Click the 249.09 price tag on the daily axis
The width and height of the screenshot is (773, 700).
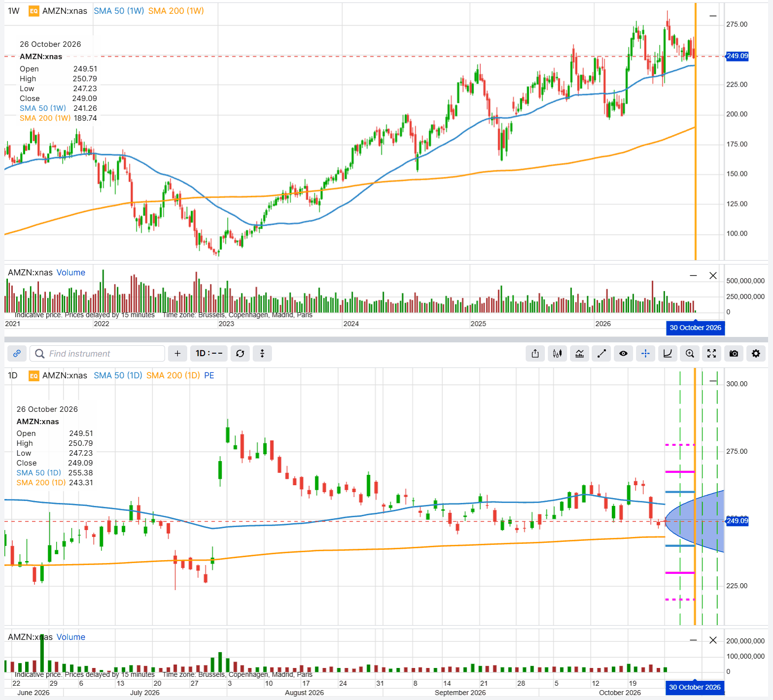(737, 521)
